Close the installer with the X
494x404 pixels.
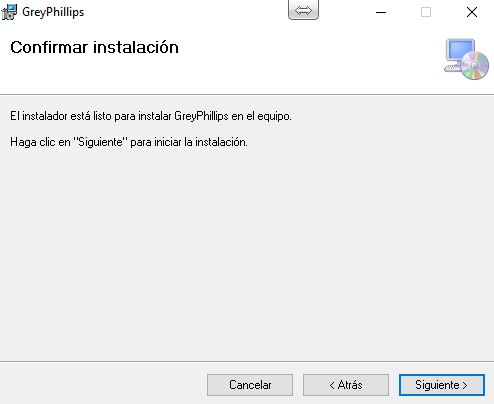[472, 12]
